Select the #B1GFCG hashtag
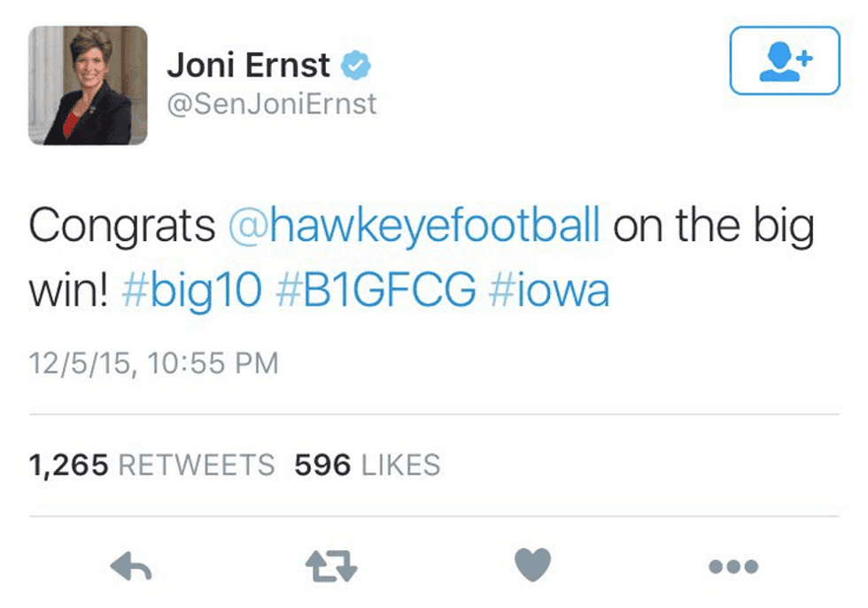 point(376,289)
